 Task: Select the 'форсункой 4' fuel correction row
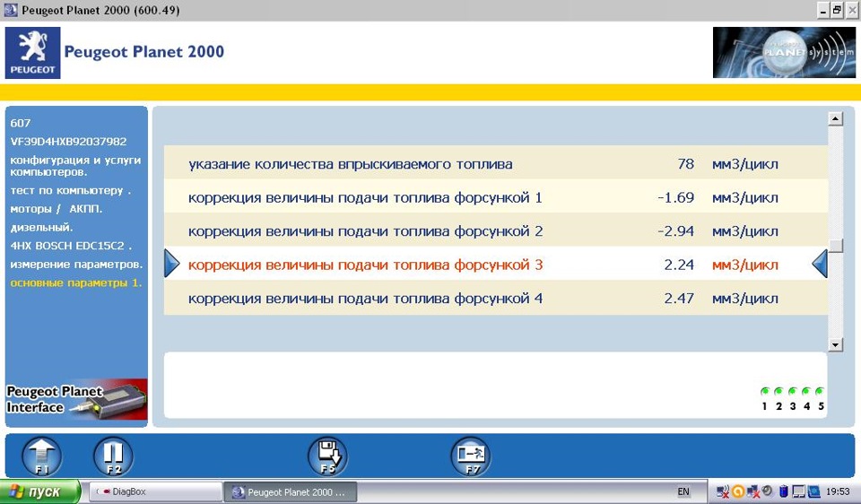(496, 298)
